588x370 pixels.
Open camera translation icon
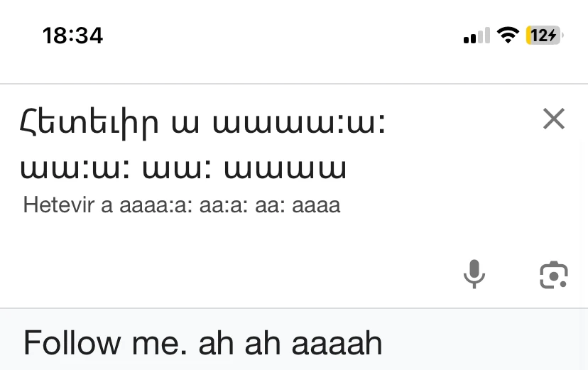click(x=553, y=275)
